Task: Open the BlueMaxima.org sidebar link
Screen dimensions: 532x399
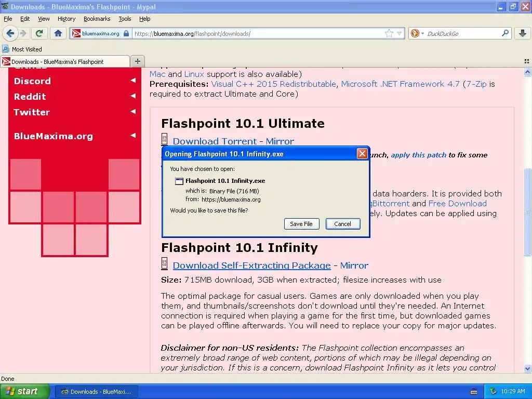Action: point(54,136)
